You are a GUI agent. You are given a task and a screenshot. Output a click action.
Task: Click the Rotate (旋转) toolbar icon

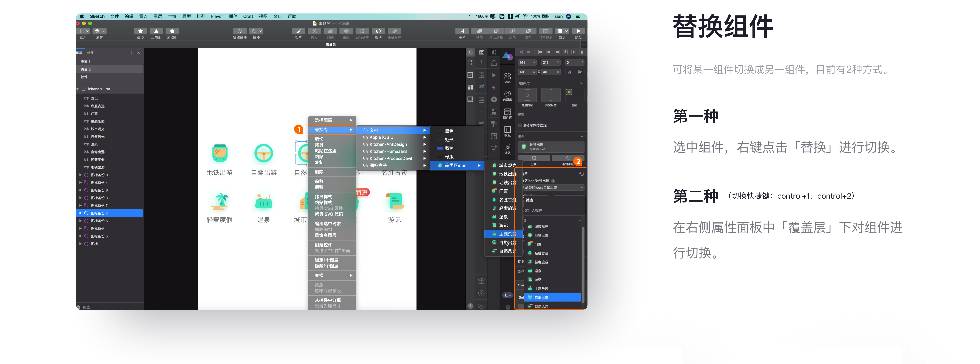click(x=378, y=31)
